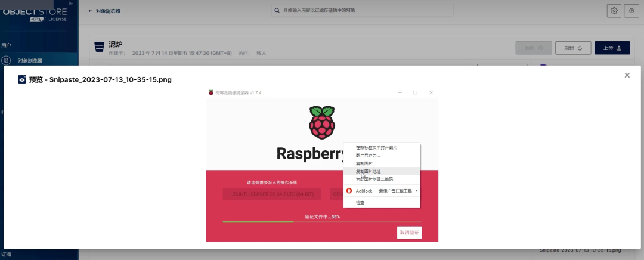Image resolution: width=644 pixels, height=260 pixels.
Task: Click the red AdBlock icon in the menu
Action: [349, 191]
